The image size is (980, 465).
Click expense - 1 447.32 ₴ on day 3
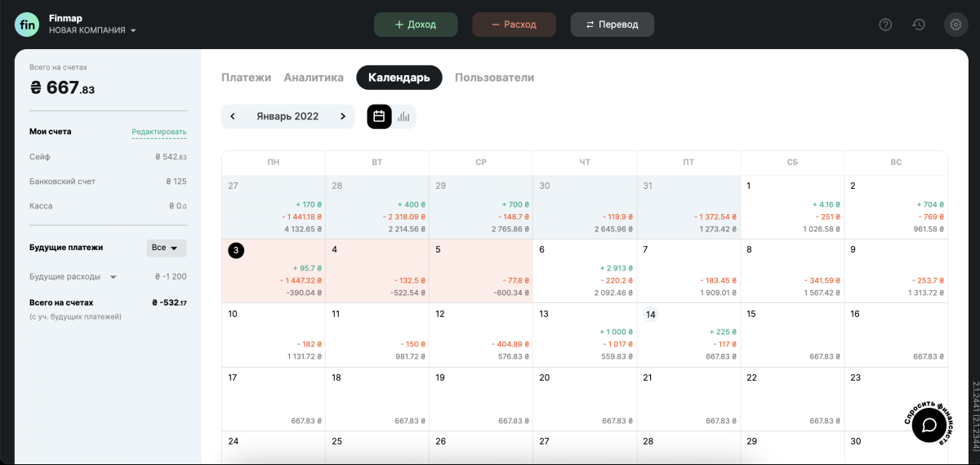point(301,280)
